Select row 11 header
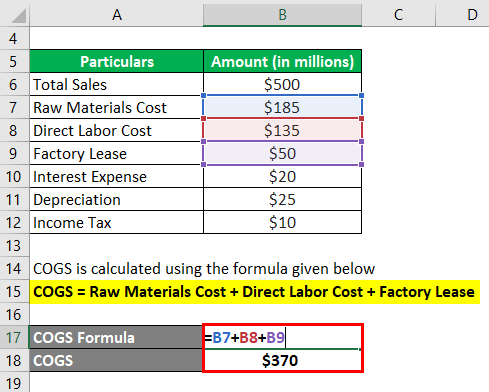489x392 pixels. (x=14, y=200)
